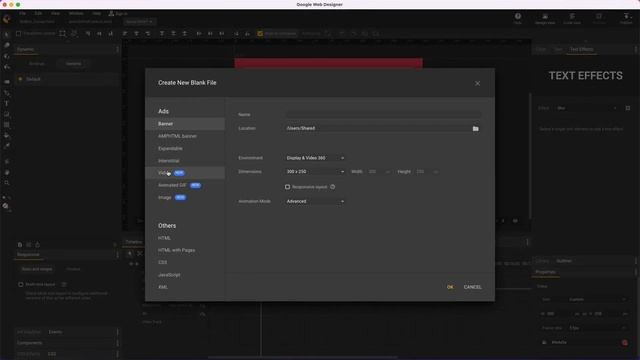Image resolution: width=640 pixels, height=360 pixels.
Task: Click the folder browse icon beside Location
Action: click(476, 129)
